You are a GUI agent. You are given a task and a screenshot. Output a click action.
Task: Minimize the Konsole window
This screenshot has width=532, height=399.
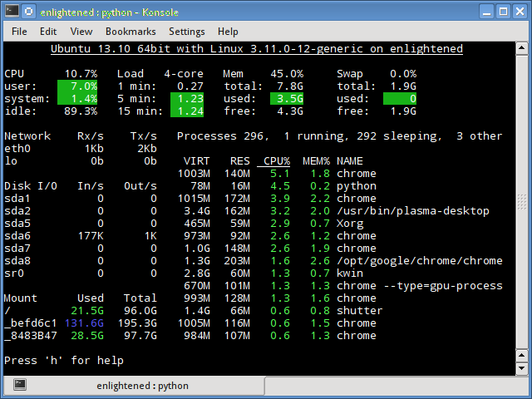487,12
